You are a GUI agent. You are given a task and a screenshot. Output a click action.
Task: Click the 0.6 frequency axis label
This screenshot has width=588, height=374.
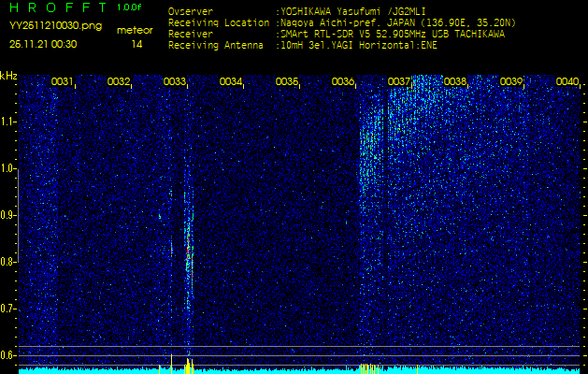pos(8,355)
